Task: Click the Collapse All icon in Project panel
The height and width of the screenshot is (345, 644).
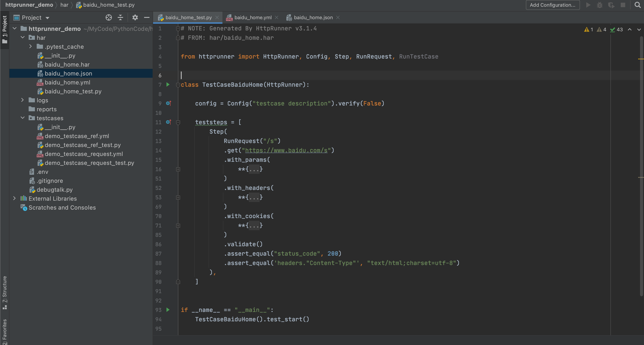Action: pos(120,17)
